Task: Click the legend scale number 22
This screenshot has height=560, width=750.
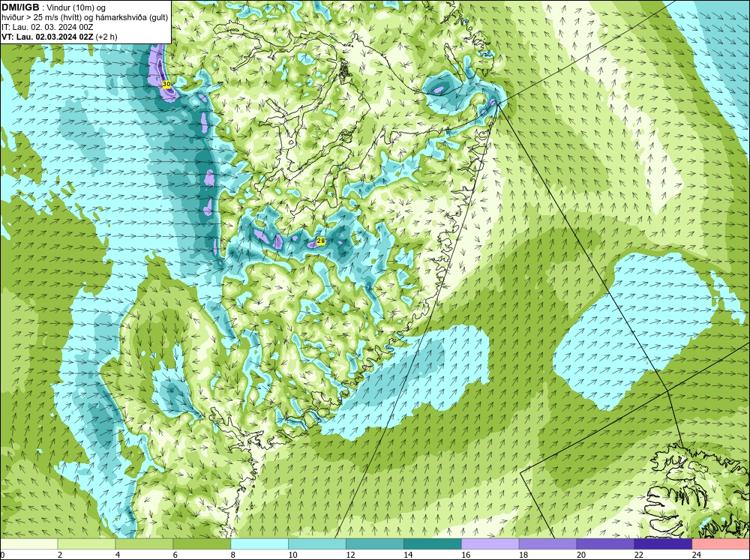Action: coord(638,555)
